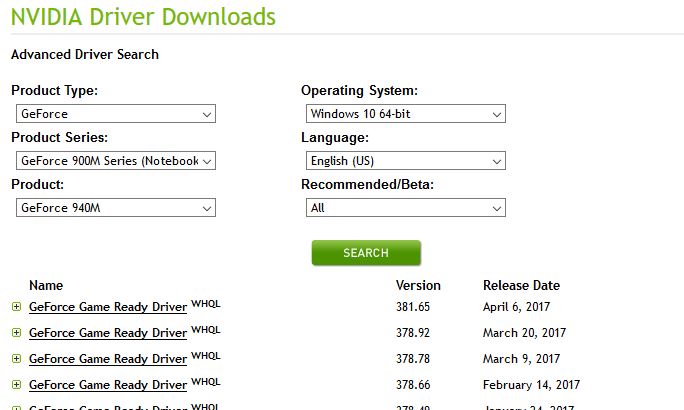Expand driver version 378.66 details
The width and height of the screenshot is (684, 410).
(x=17, y=385)
